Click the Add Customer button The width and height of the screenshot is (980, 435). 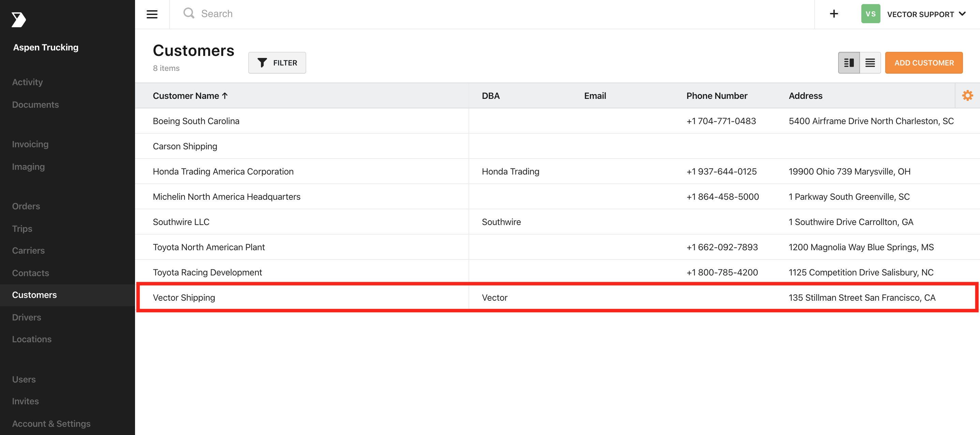pyautogui.click(x=924, y=63)
